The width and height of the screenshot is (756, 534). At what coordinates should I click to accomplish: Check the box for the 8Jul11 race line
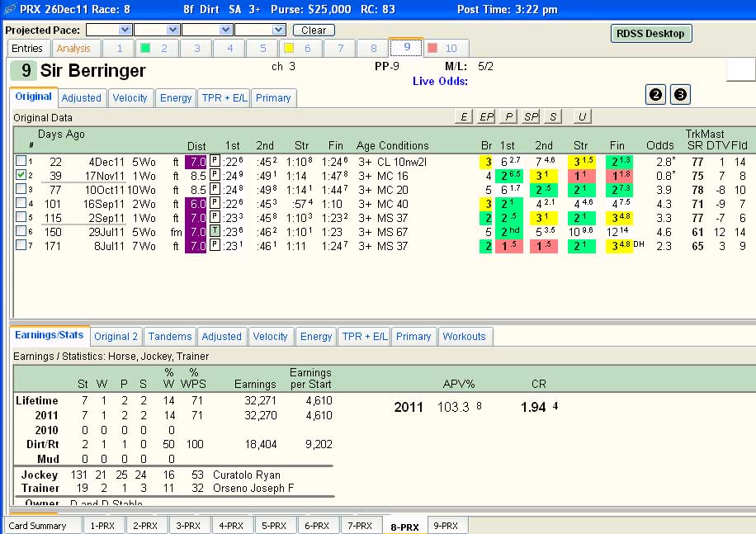[21, 245]
